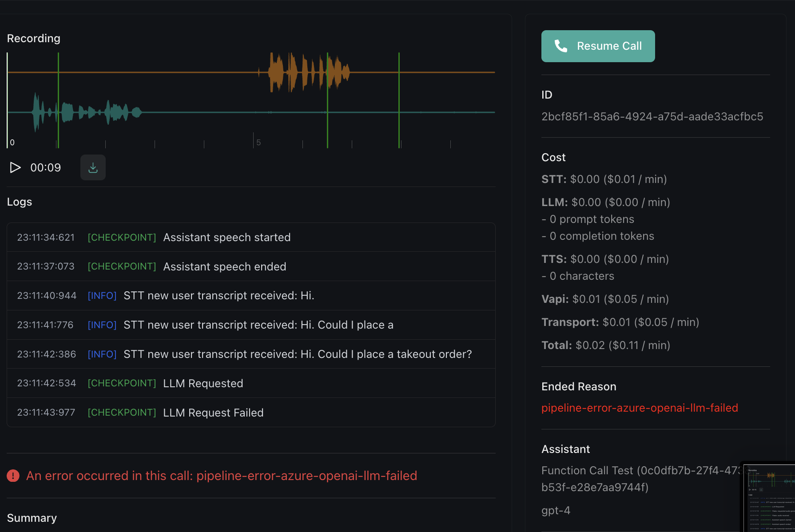Select the LLM Requested checkpoint log
Viewport: 795px width, 532px height.
pyautogui.click(x=251, y=383)
